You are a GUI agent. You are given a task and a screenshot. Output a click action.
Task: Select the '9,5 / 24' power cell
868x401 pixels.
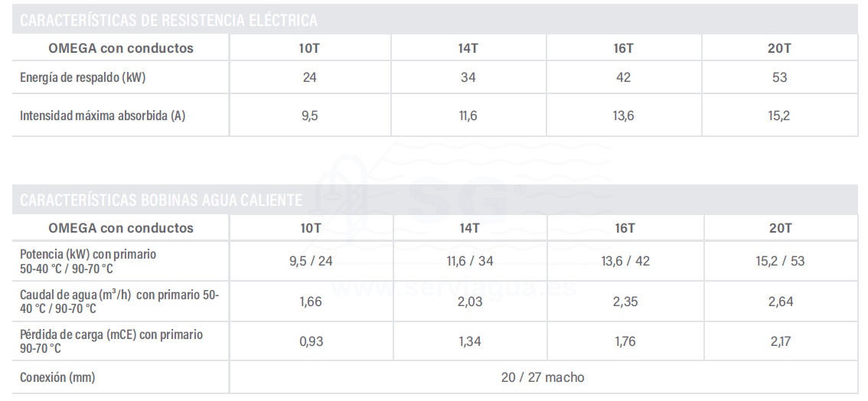point(311,261)
